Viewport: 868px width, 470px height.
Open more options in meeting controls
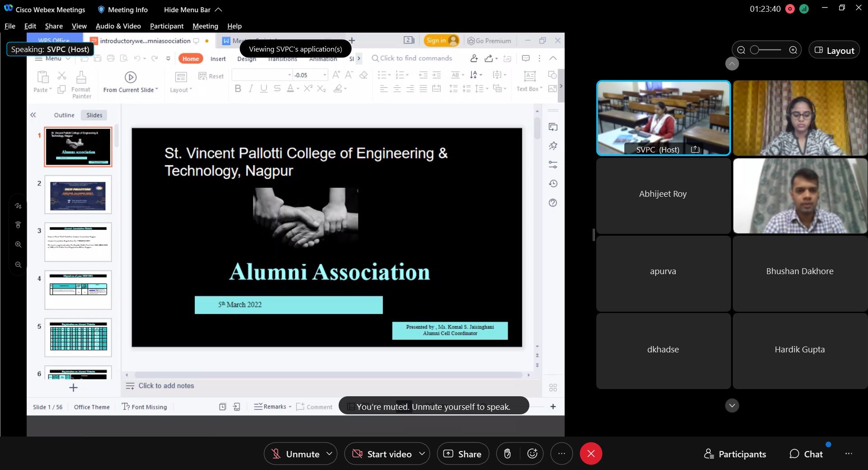pos(561,454)
